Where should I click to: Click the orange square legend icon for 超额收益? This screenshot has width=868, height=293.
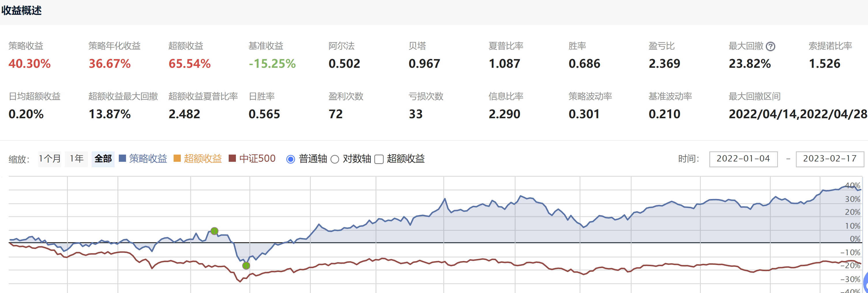coord(177,159)
